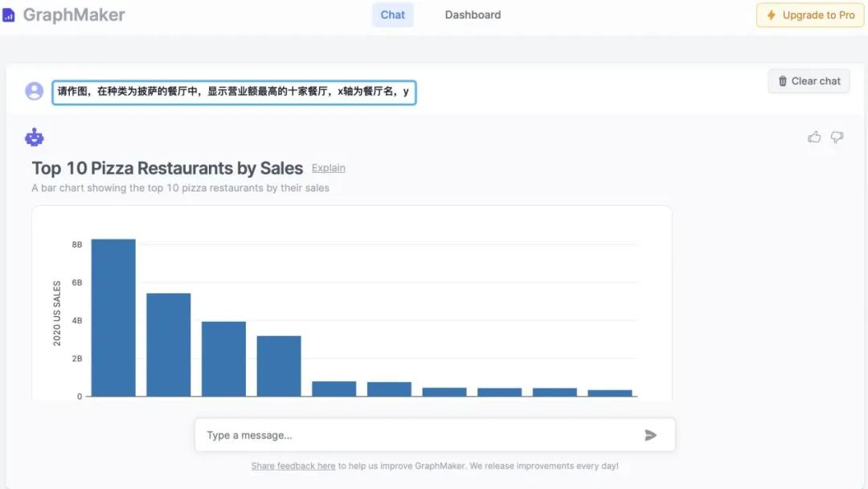Open the Dashboard tab
Viewport: 868px width, 489px height.
pyautogui.click(x=473, y=14)
